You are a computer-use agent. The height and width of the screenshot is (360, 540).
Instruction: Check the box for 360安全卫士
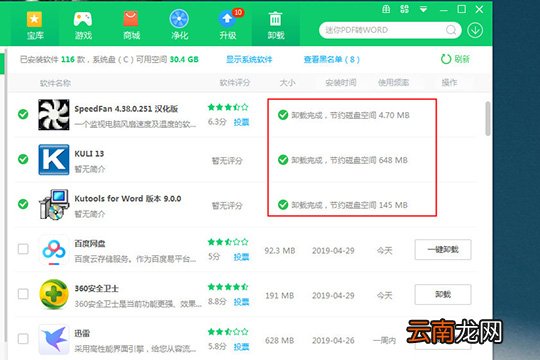coord(23,294)
